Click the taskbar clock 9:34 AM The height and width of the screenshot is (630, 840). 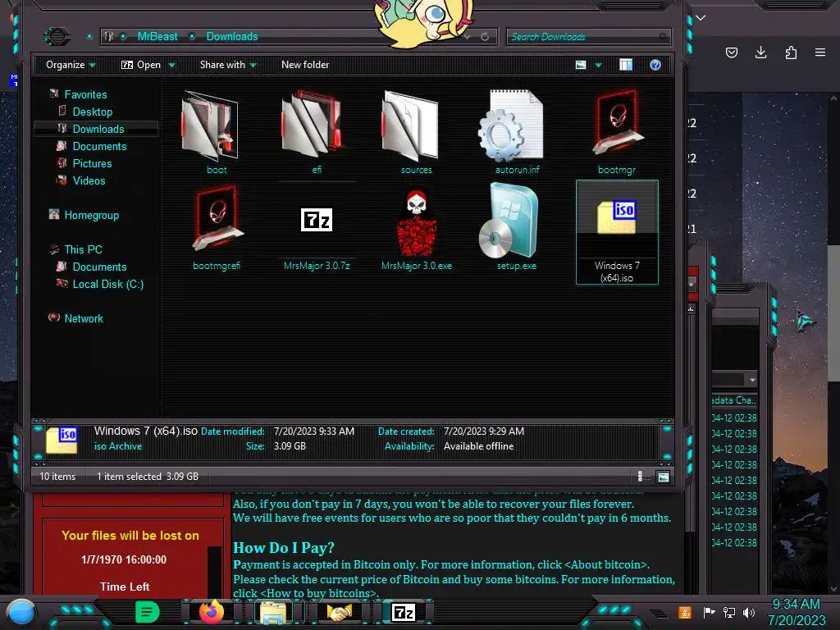pos(796,605)
